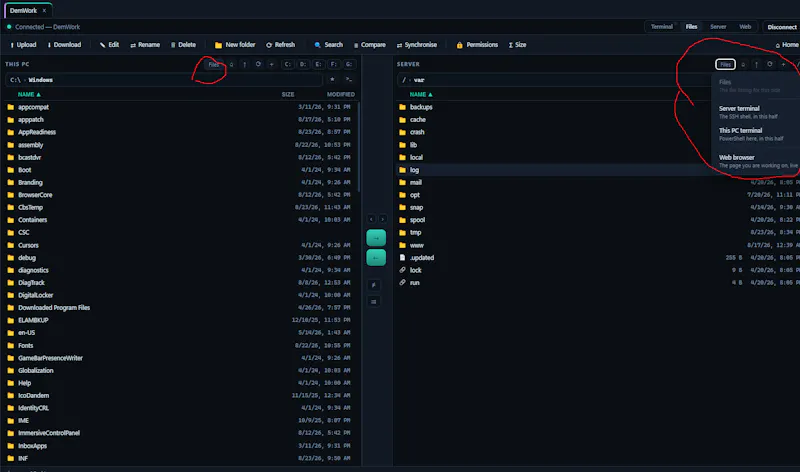Bookmark the C:\Windows path with the star

coord(333,80)
